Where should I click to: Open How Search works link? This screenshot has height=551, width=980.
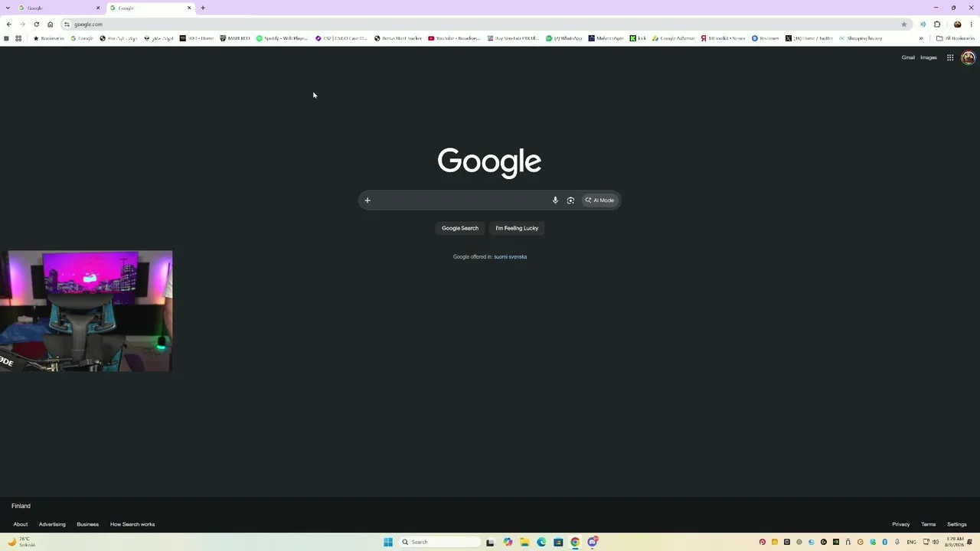pyautogui.click(x=132, y=524)
